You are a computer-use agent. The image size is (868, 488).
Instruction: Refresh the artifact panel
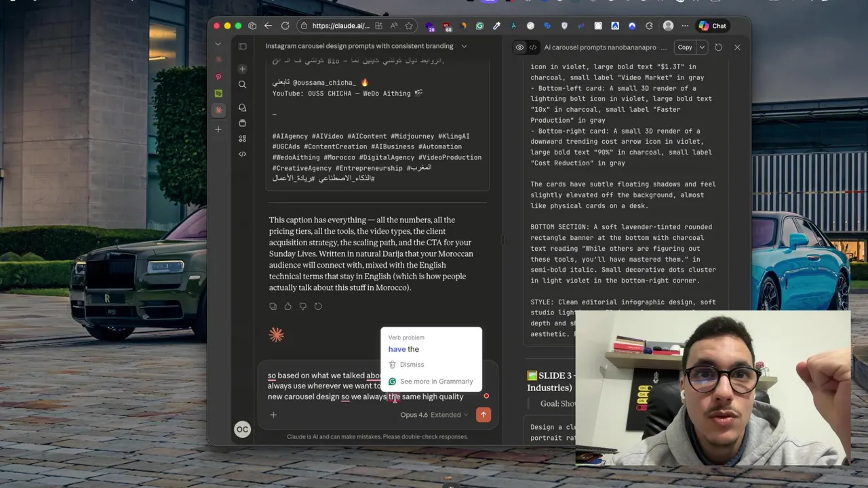pyautogui.click(x=718, y=47)
